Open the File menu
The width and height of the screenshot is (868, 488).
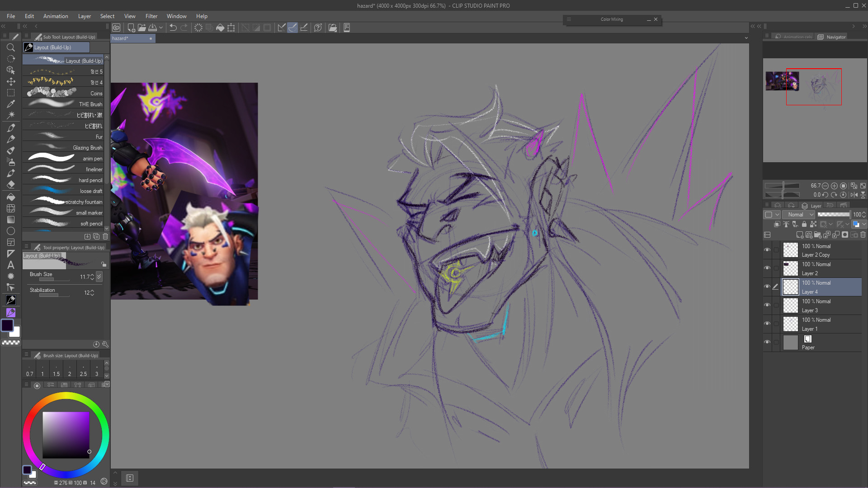11,16
